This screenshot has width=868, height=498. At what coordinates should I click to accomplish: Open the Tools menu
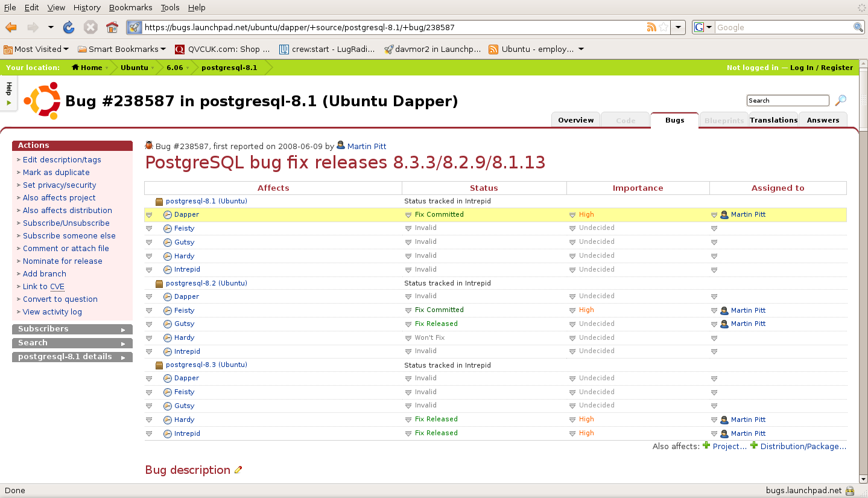pos(170,7)
